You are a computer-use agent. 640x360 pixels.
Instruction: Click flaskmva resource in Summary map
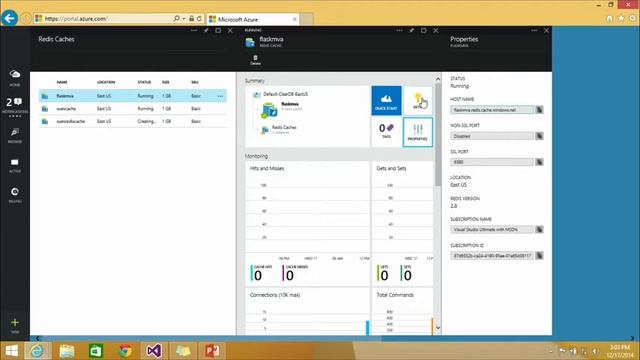[281, 109]
